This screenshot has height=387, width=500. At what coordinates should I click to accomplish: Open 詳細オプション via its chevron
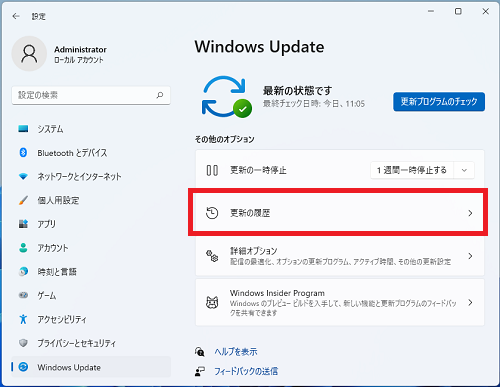point(470,256)
